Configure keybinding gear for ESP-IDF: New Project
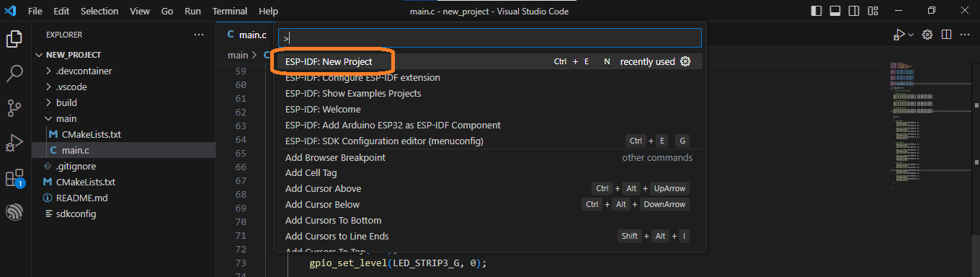This screenshot has height=277, width=980. [685, 61]
